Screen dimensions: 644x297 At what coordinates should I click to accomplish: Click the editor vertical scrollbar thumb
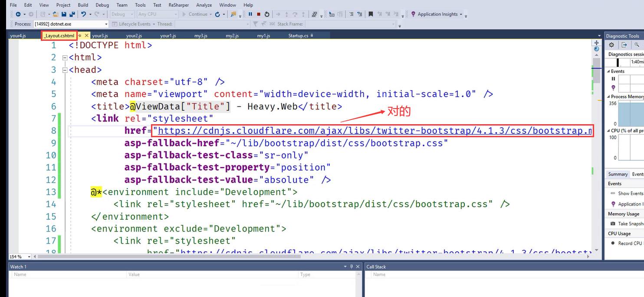[x=597, y=71]
